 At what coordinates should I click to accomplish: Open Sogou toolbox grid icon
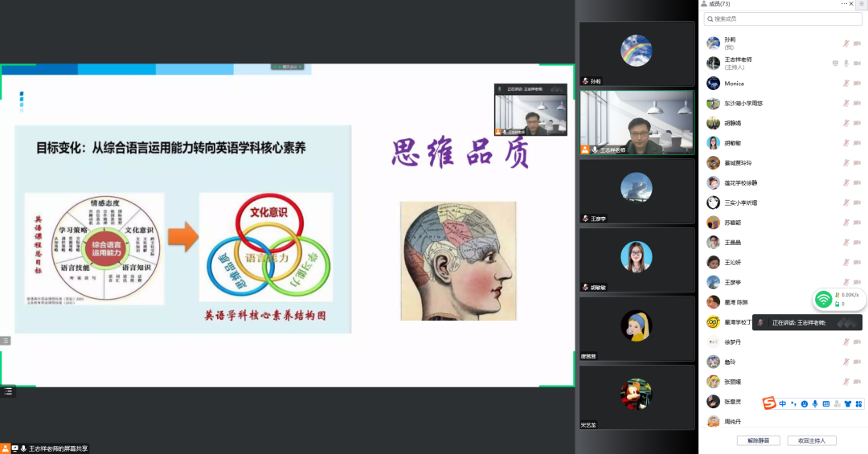[x=858, y=403]
